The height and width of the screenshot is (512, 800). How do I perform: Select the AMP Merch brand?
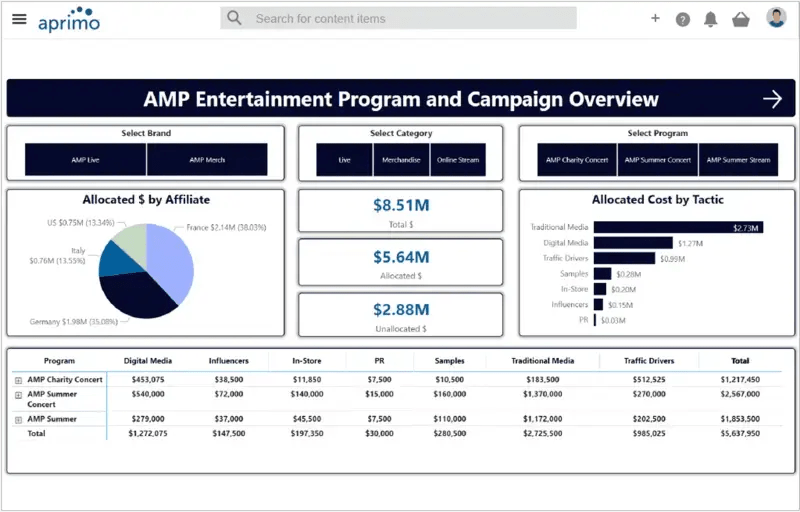(x=207, y=160)
